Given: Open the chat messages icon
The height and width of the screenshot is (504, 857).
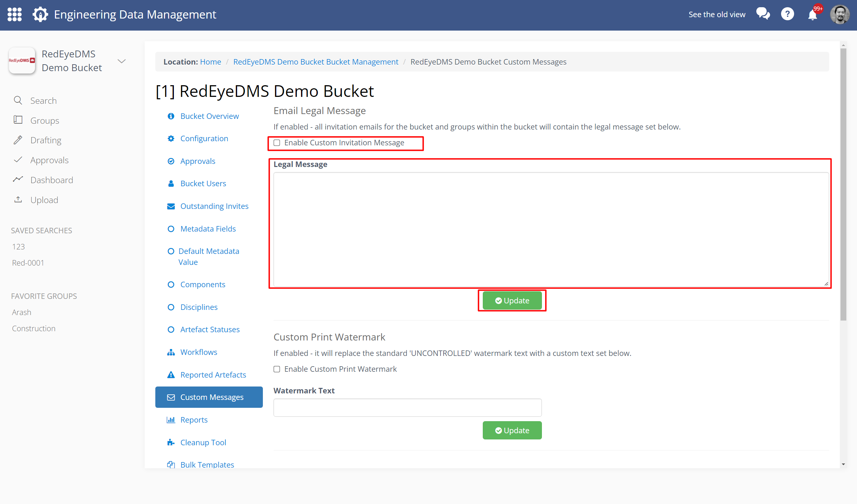Looking at the screenshot, I should (x=764, y=14).
